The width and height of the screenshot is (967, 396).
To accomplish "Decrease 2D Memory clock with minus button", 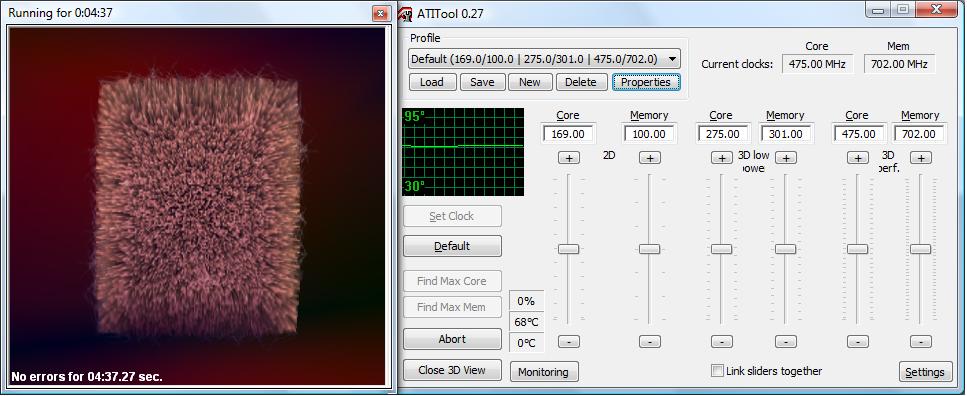I will pos(649,341).
